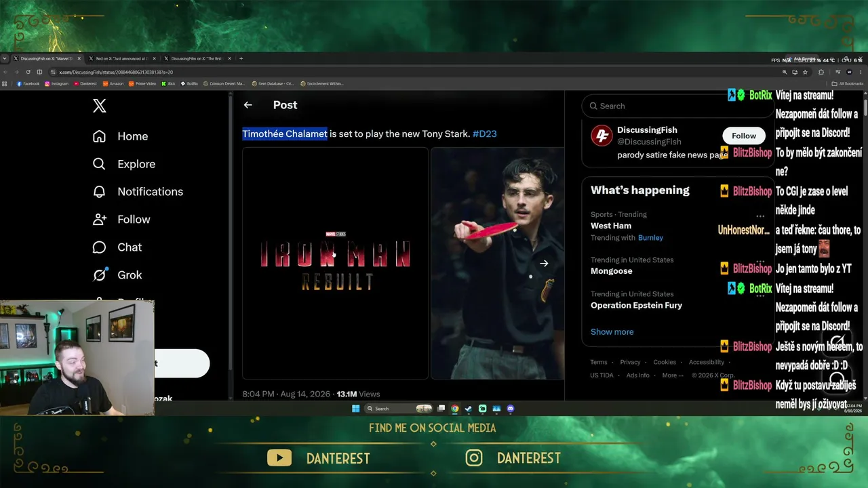Click the DiscussingFish account name
868x488 pixels.
tap(647, 130)
